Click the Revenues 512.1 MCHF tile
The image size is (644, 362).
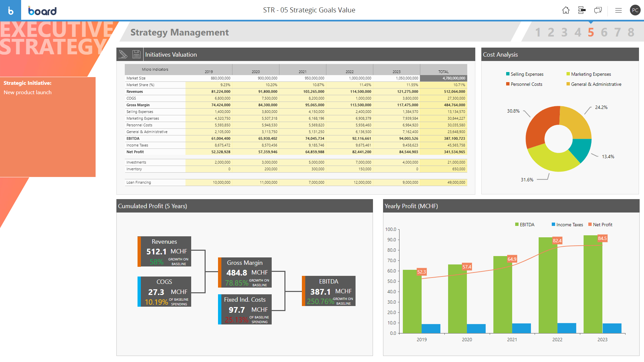(x=164, y=251)
